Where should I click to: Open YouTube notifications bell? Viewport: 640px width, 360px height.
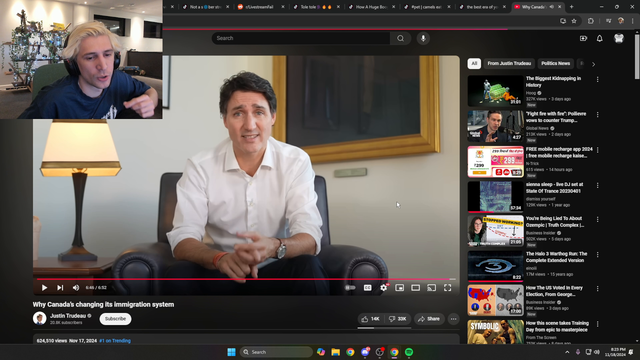(x=600, y=38)
